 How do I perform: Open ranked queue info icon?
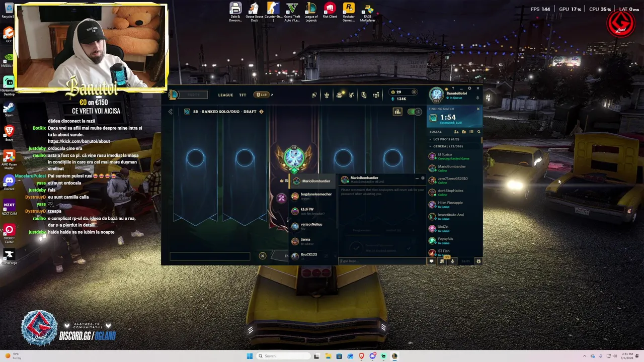click(261, 112)
